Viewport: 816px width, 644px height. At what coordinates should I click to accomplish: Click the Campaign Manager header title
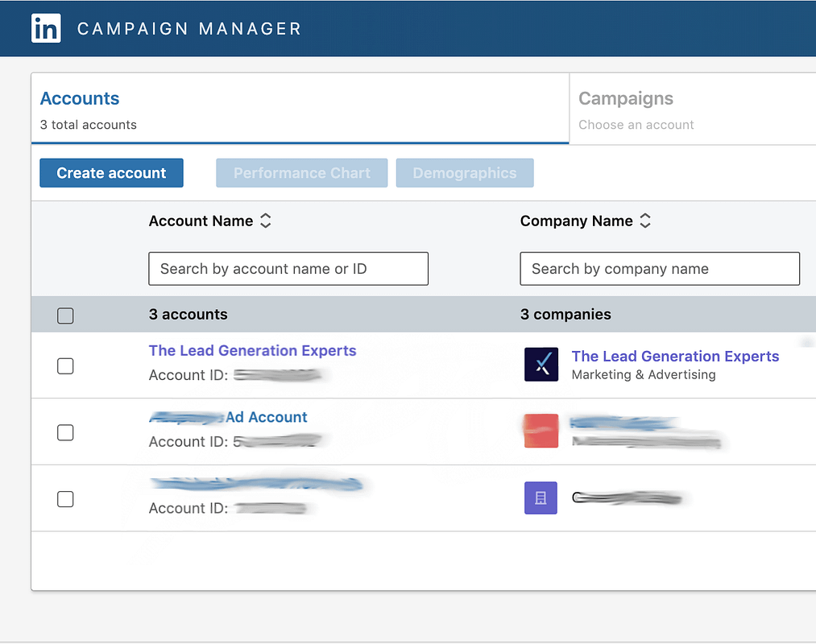189,29
